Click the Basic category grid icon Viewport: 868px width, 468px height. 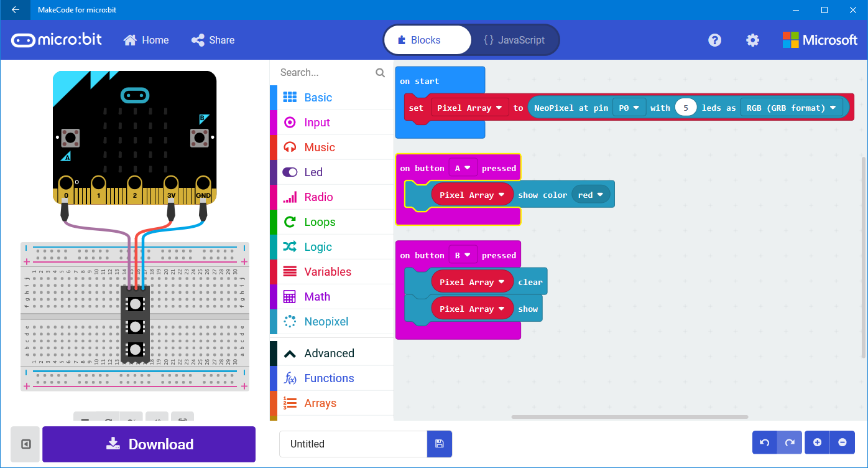coord(290,97)
